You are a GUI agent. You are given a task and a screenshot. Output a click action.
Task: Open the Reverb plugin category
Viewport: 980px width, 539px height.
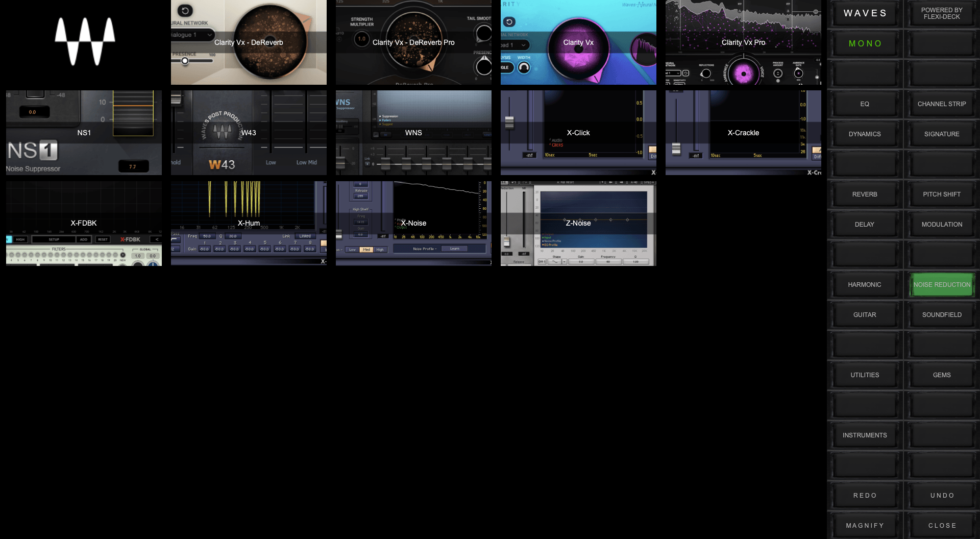pos(865,194)
